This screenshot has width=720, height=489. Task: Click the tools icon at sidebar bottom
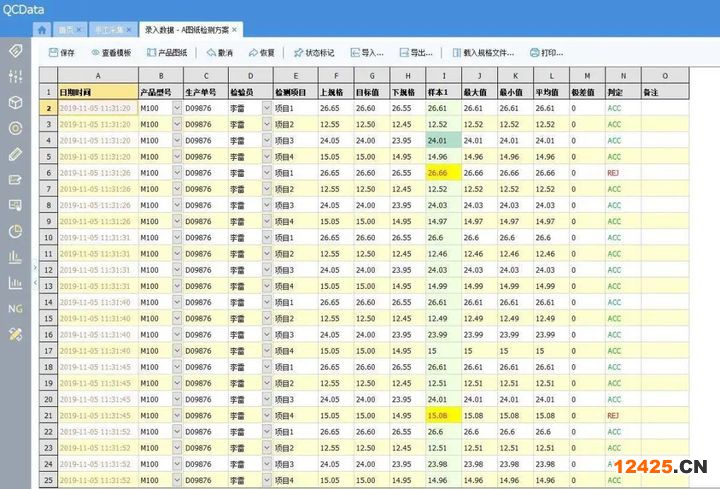(15, 335)
